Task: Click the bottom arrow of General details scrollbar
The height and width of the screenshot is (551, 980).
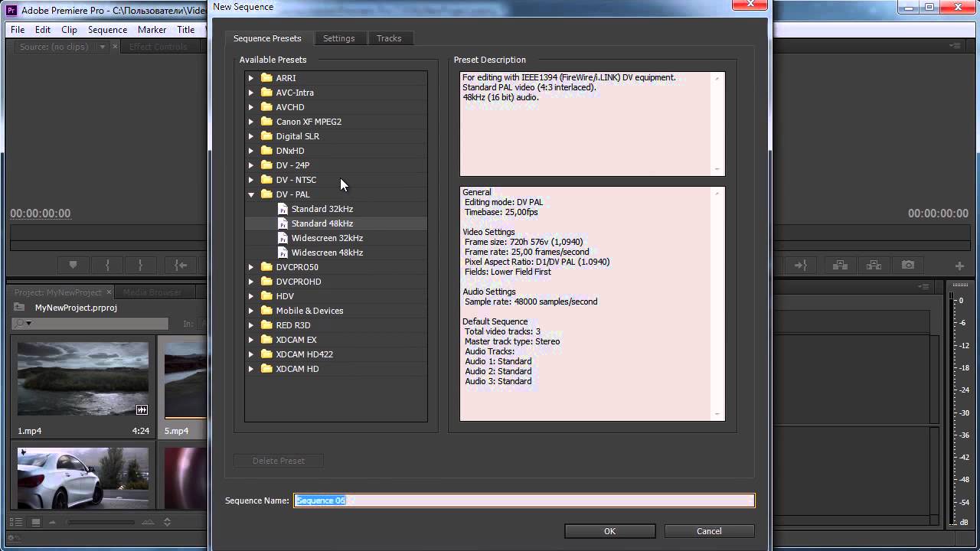Action: pos(717,414)
